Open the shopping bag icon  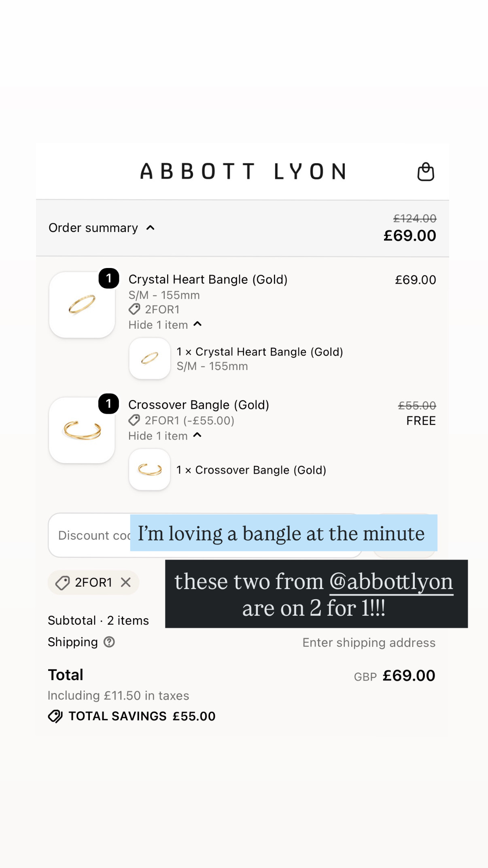click(426, 172)
